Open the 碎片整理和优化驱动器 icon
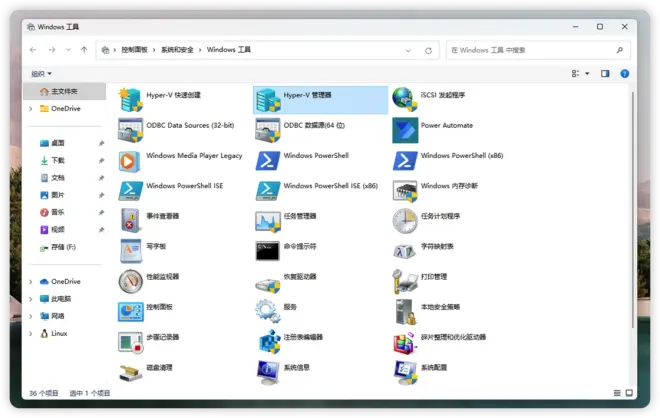Viewport: 660px width, 418px height. tap(405, 343)
